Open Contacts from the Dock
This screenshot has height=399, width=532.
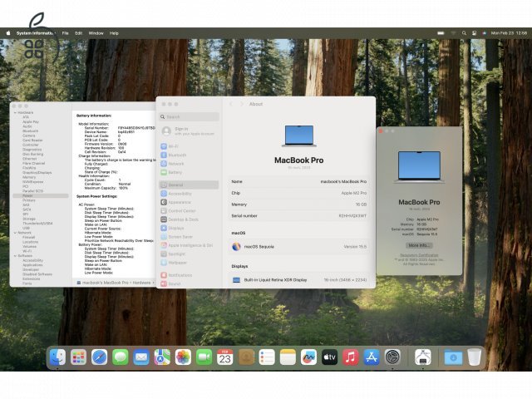pos(246,357)
